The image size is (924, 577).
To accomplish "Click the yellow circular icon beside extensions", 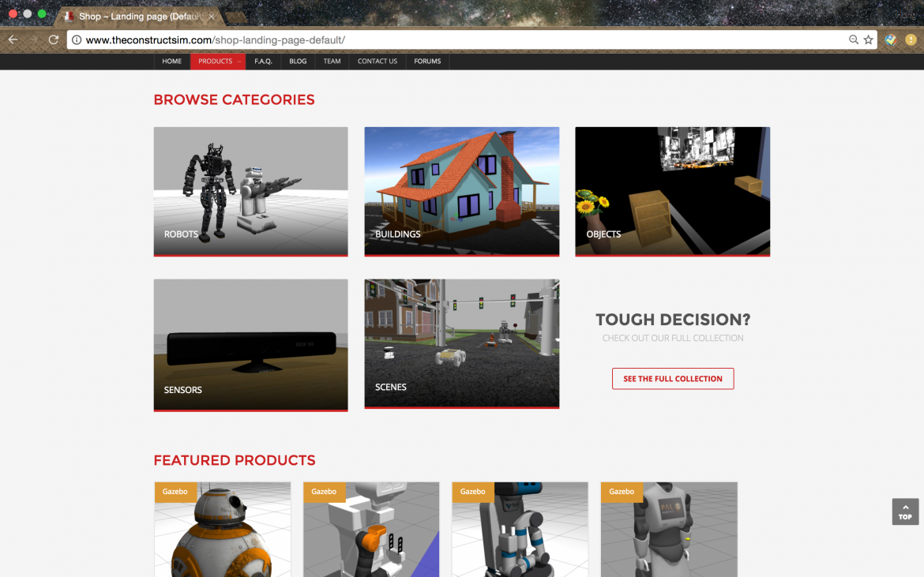I will (911, 39).
